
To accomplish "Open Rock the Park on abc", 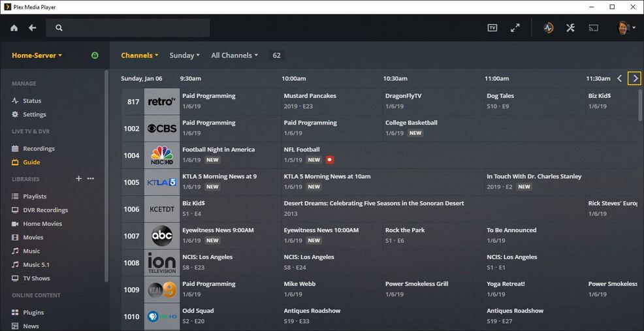I will 434,236.
